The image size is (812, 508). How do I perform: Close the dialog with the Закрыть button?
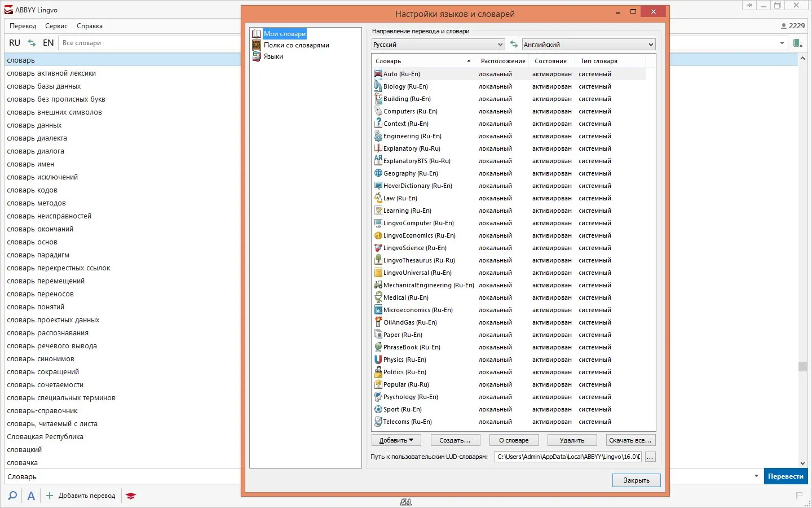[637, 480]
